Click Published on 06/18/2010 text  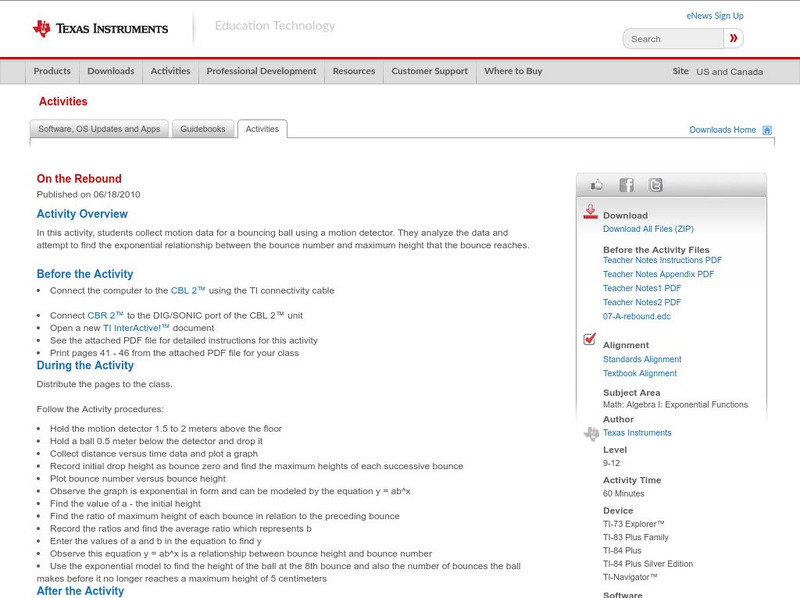(x=88, y=194)
